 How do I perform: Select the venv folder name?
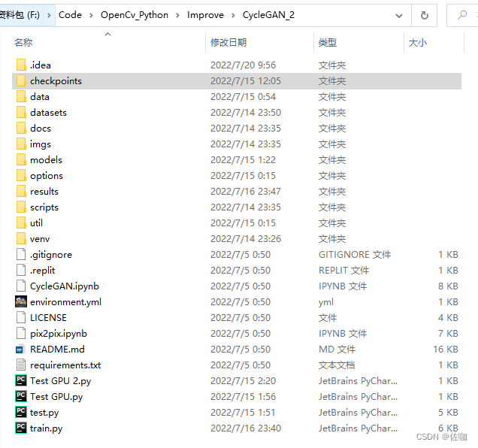point(40,239)
